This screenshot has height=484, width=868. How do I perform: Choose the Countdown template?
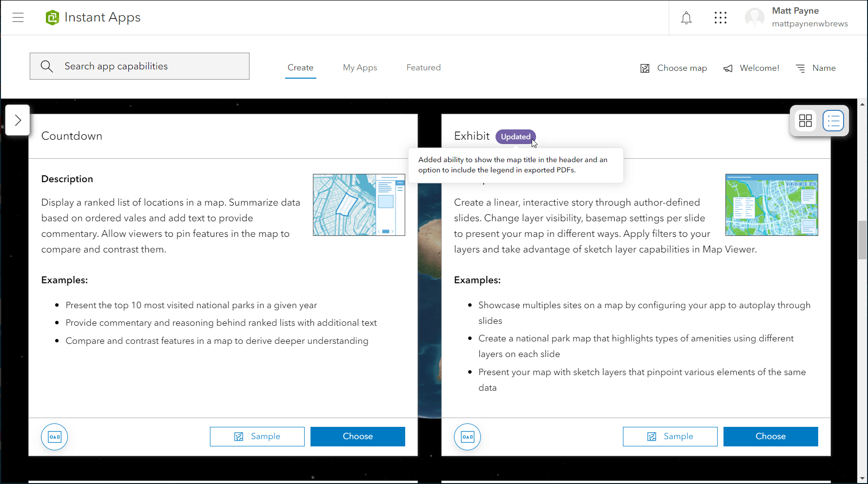coord(358,437)
